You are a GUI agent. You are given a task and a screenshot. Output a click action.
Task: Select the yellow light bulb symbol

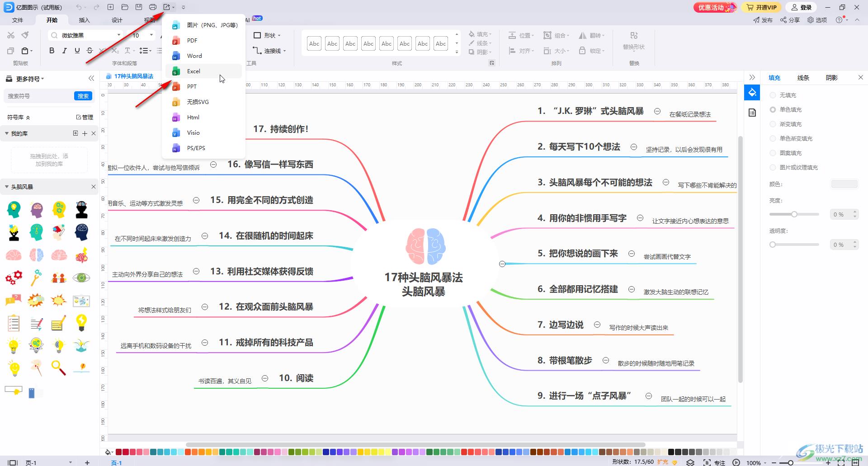81,322
